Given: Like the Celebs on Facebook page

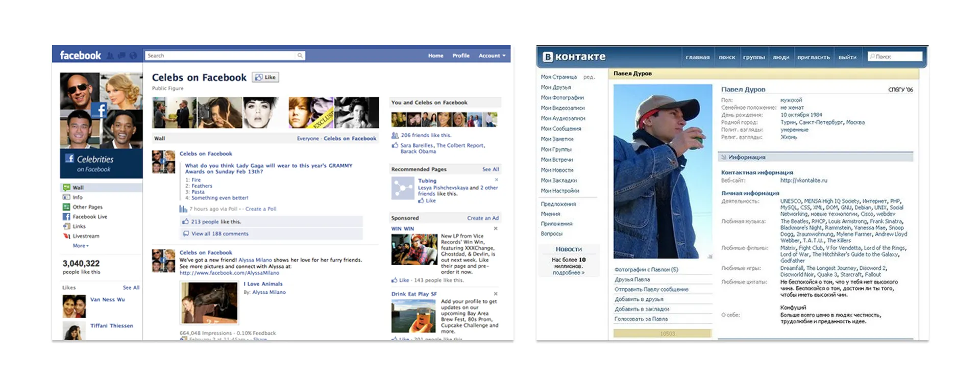Looking at the screenshot, I should [x=266, y=78].
